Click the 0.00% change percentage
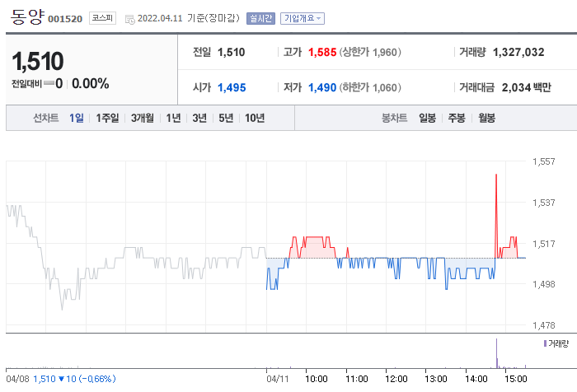 pos(90,83)
